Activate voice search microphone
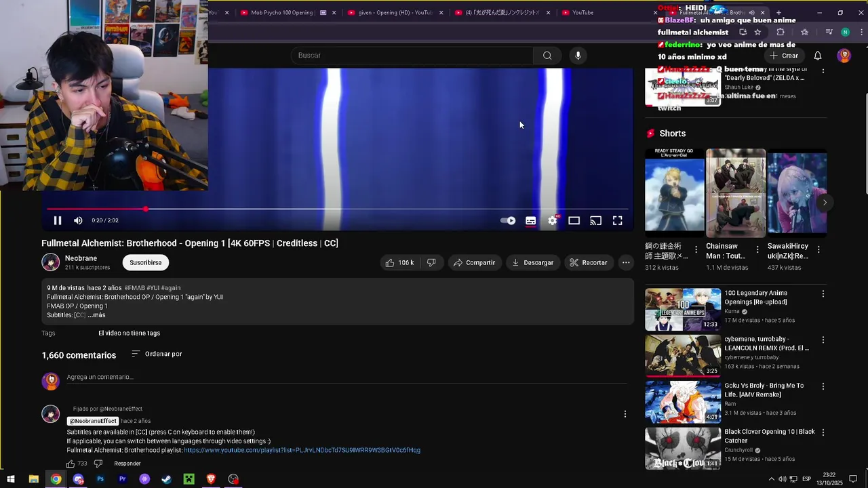This screenshot has height=488, width=868. [578, 56]
